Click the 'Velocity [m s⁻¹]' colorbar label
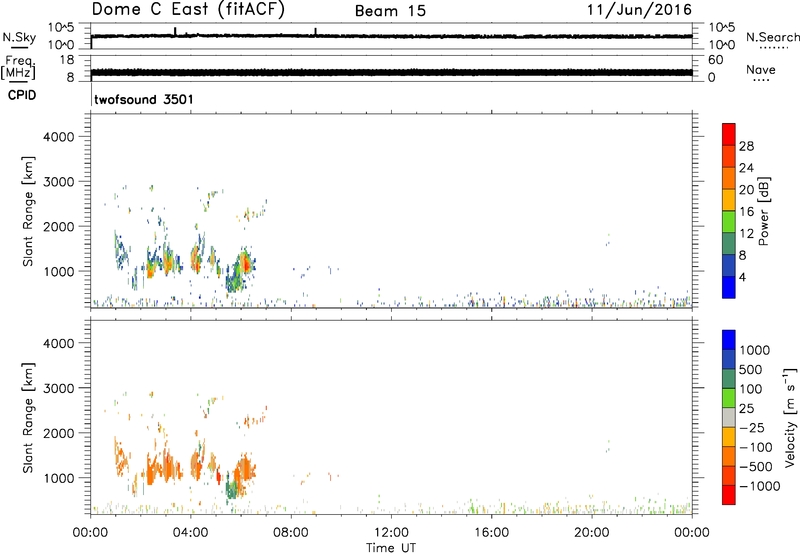 (x=790, y=417)
